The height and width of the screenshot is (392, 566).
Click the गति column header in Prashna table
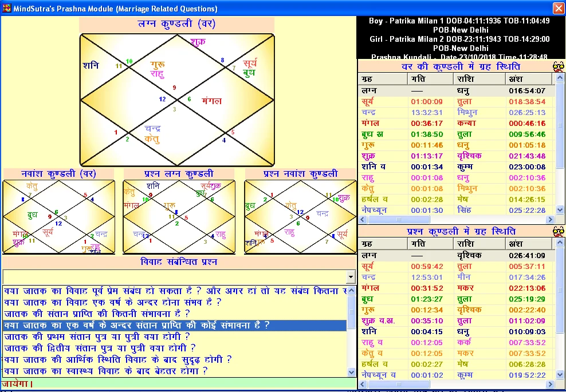pyautogui.click(x=430, y=243)
